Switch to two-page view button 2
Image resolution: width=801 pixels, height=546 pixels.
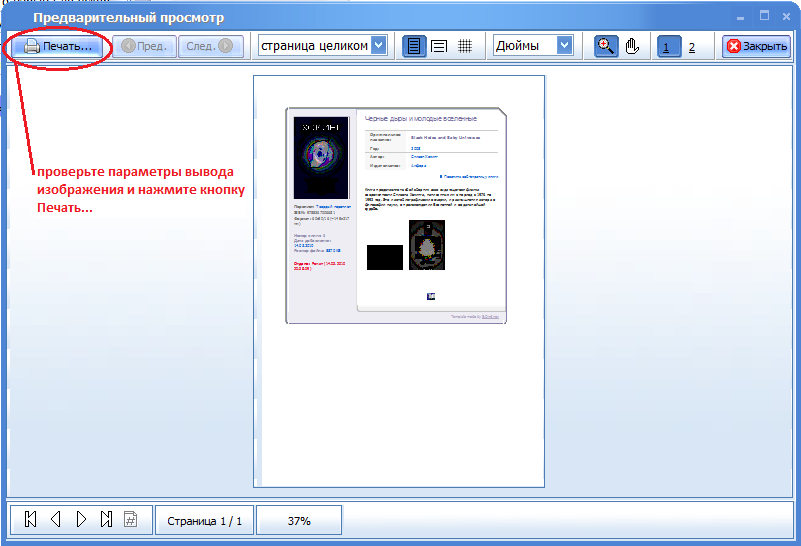(692, 47)
